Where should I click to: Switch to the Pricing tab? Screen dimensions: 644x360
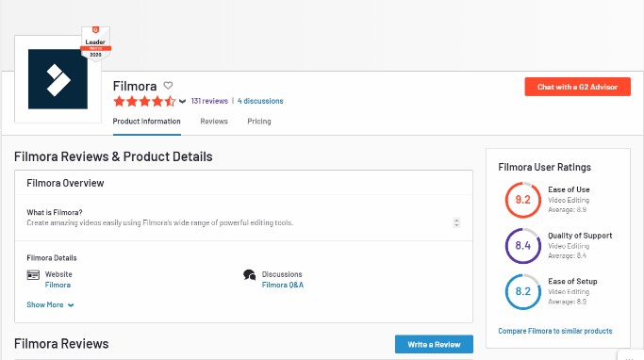[259, 122]
